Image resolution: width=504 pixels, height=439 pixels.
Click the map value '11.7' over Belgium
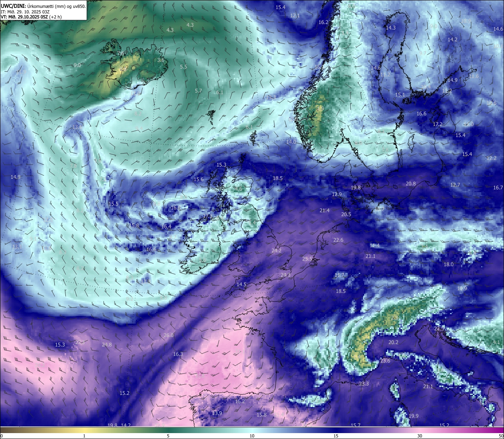(x=339, y=275)
